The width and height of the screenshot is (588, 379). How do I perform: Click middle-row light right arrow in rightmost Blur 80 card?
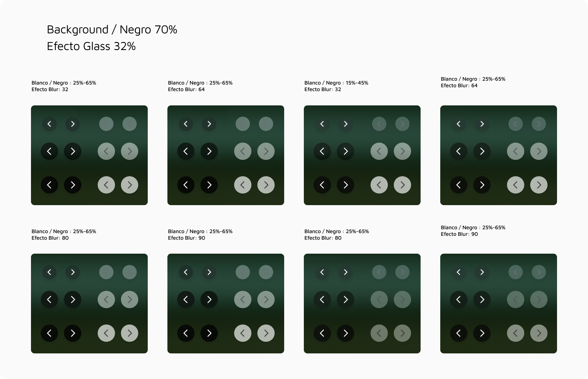coord(402,300)
